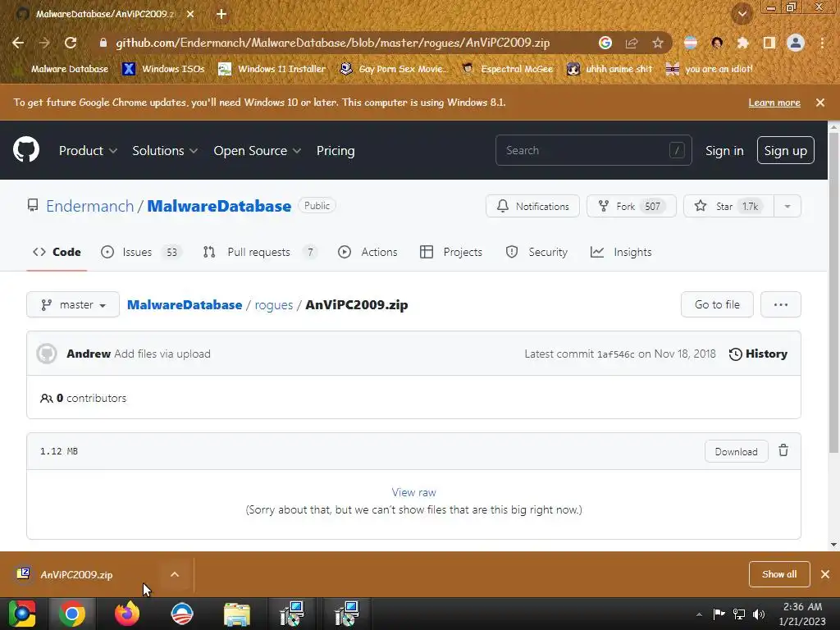The width and height of the screenshot is (840, 630).
Task: Reload the page with the refresh icon
Action: pos(71,43)
